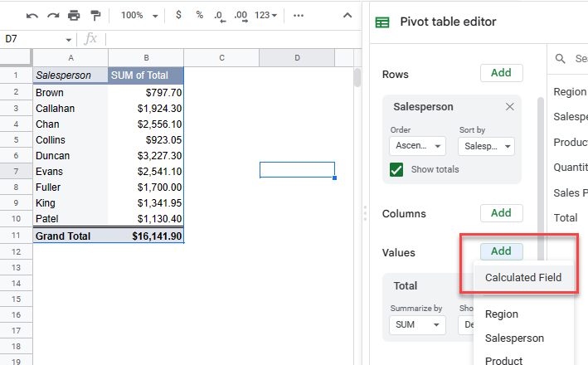Click Add button next to Rows
The image size is (588, 365).
point(501,73)
